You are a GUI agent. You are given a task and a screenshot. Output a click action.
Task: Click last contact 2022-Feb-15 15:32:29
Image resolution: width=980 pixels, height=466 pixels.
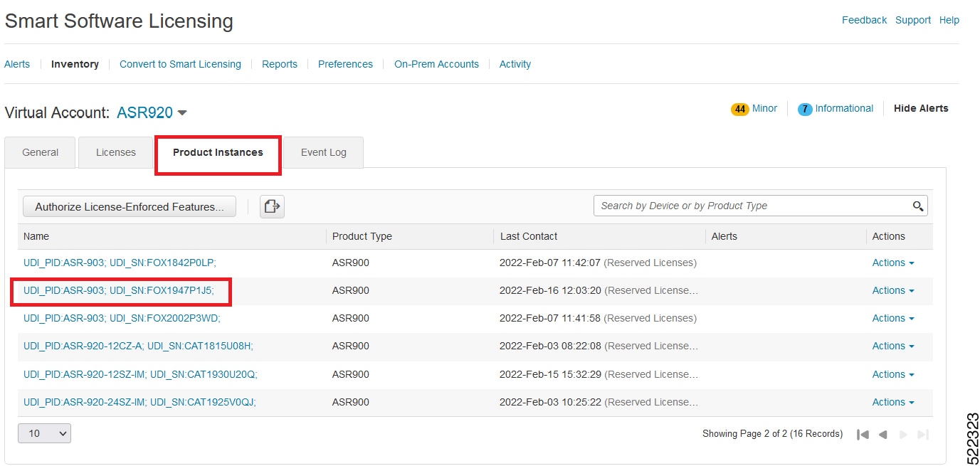[x=550, y=374]
